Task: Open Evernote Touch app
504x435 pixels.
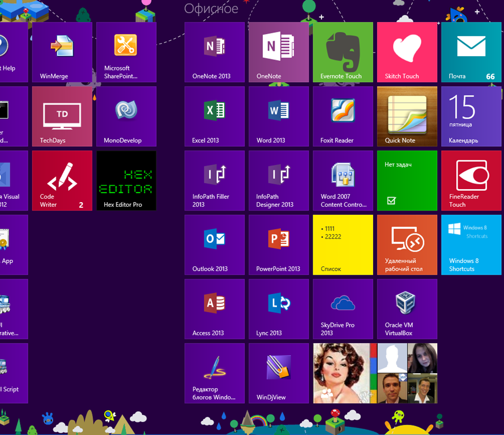Action: click(x=343, y=52)
